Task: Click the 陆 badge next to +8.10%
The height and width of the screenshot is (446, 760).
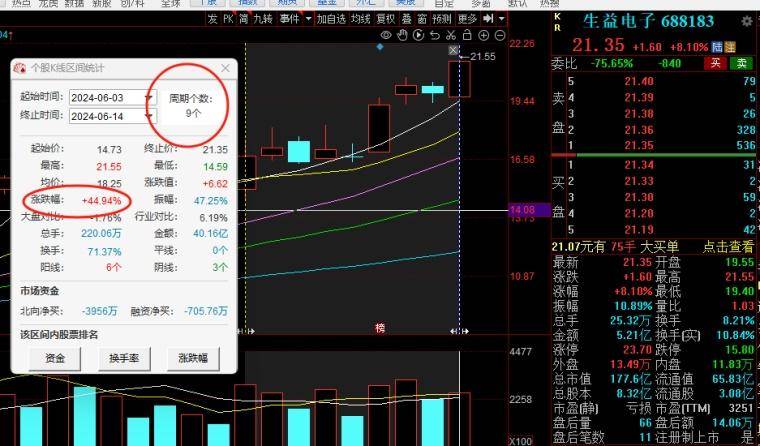Action: (x=717, y=47)
